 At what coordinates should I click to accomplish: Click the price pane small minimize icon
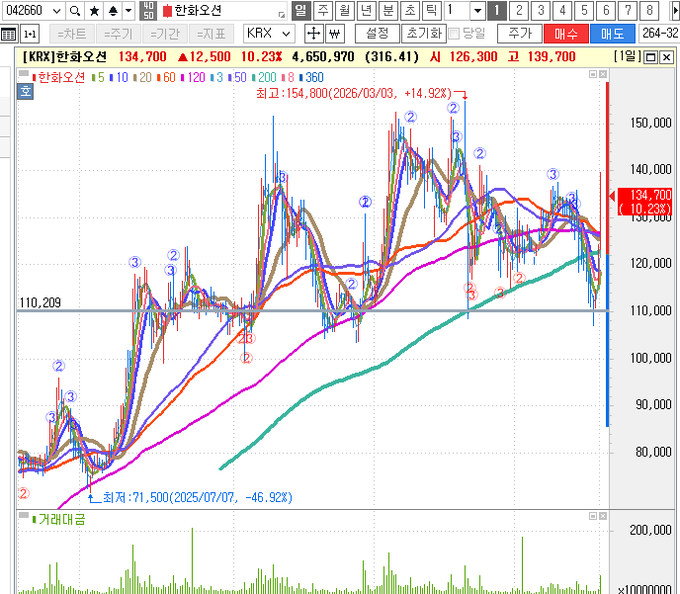(x=593, y=75)
